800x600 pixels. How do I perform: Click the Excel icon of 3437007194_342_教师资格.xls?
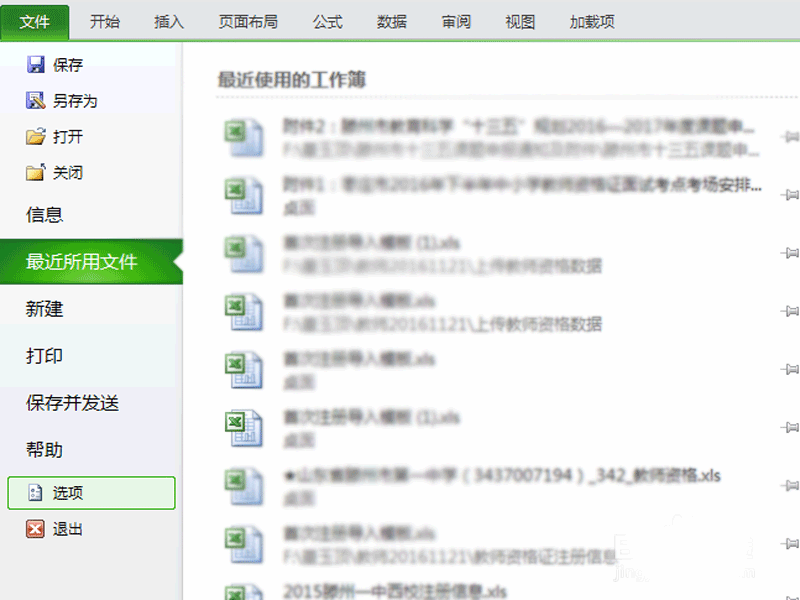[243, 485]
